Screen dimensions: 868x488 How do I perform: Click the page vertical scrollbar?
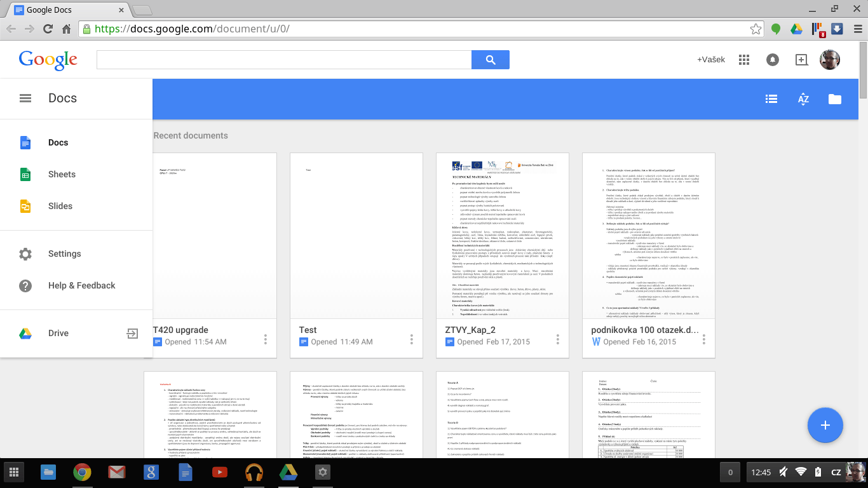[863, 70]
